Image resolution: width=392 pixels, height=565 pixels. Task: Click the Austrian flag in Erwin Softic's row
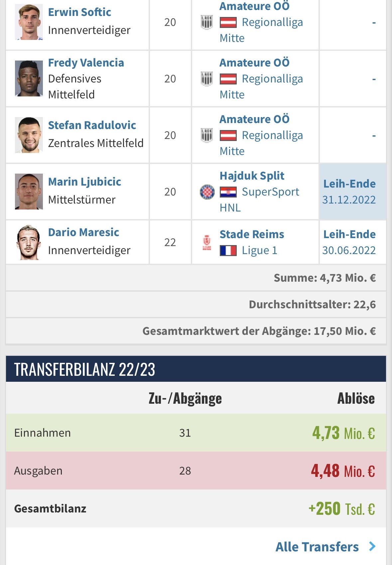click(x=228, y=23)
